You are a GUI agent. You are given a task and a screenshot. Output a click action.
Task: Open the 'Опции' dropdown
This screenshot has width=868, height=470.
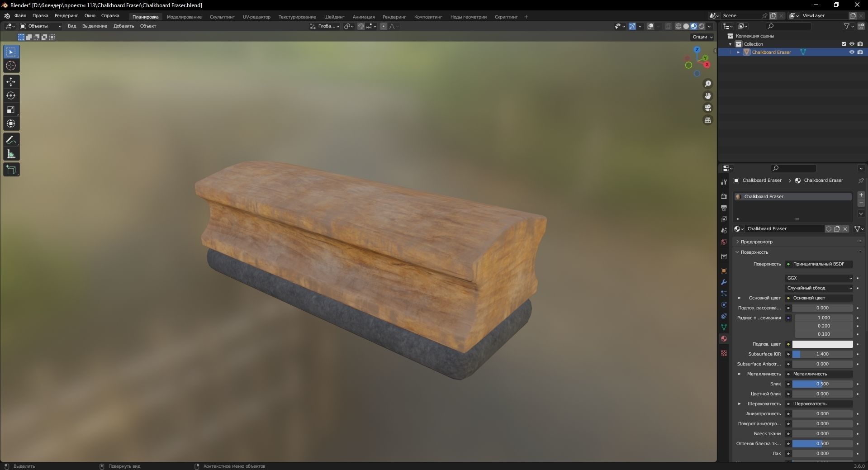coord(702,37)
